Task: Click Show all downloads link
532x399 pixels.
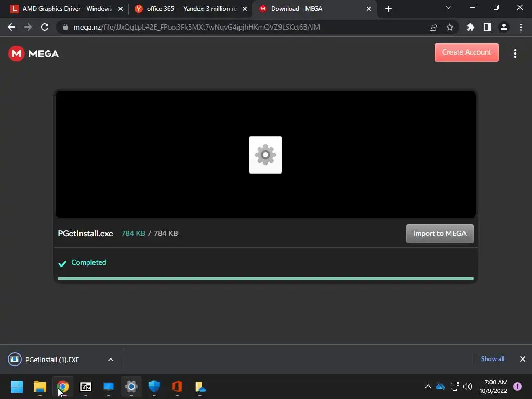Action: [493, 359]
